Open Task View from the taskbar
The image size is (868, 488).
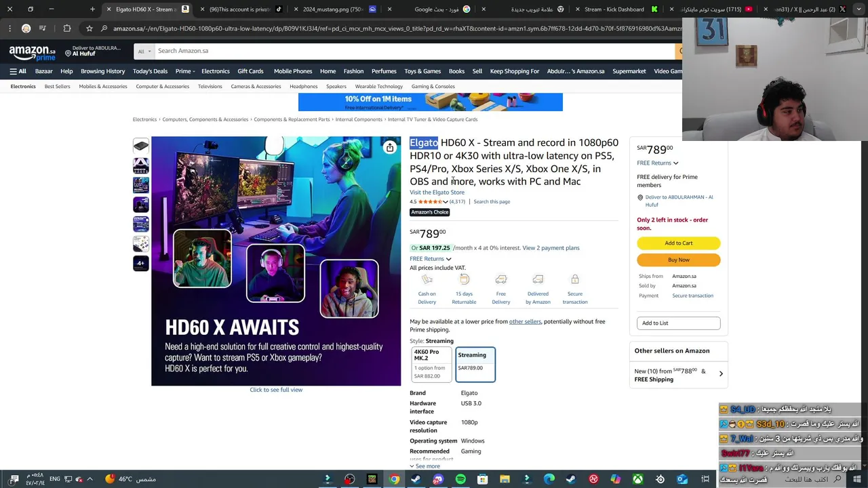point(705,479)
